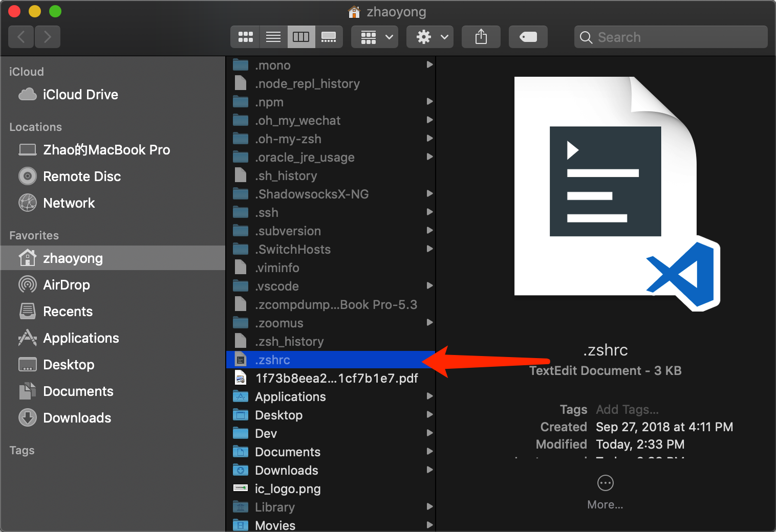Switch to icon view in the toolbar
This screenshot has height=532, width=776.
245,36
